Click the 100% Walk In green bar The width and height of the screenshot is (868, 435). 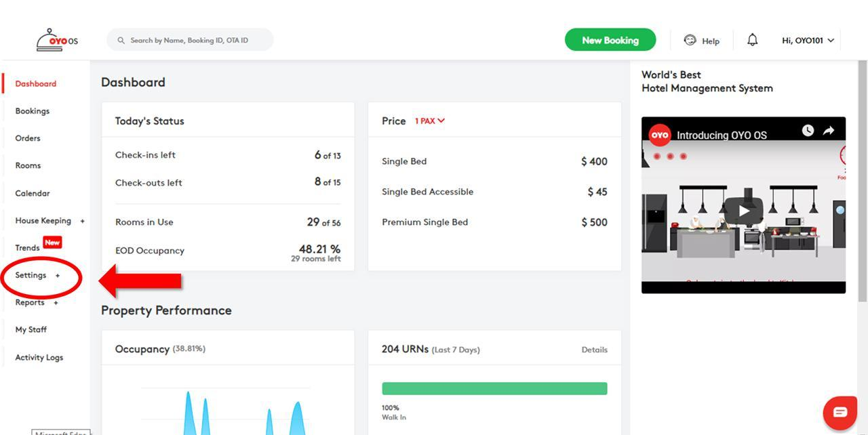click(x=494, y=388)
